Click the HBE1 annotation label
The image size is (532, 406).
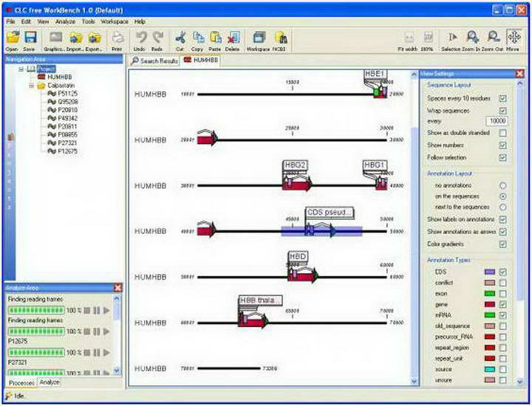click(x=375, y=74)
